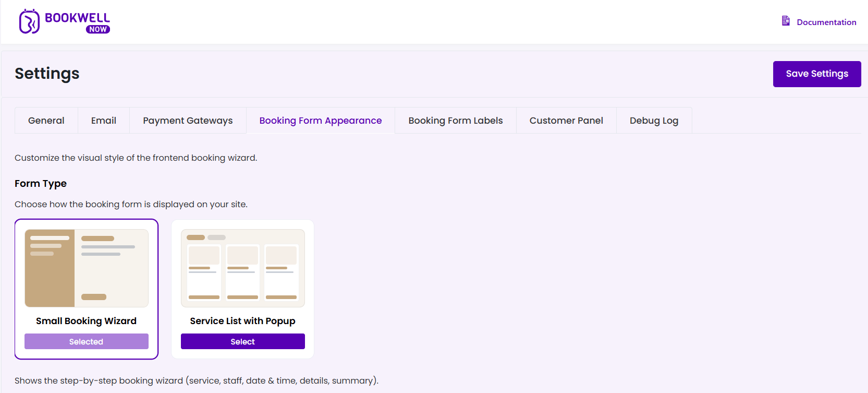This screenshot has width=868, height=393.
Task: Click the Settings page heading
Action: point(47,74)
